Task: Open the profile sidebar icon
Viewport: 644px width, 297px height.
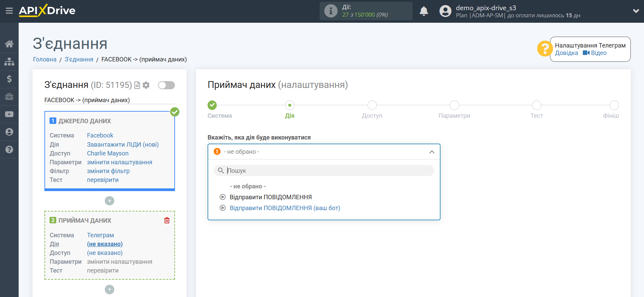Action: point(9,132)
